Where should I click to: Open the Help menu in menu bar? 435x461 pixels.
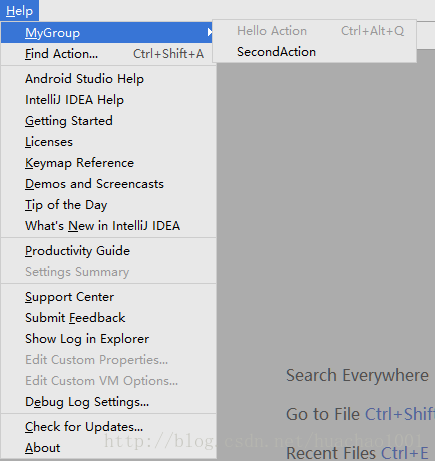pyautogui.click(x=19, y=11)
